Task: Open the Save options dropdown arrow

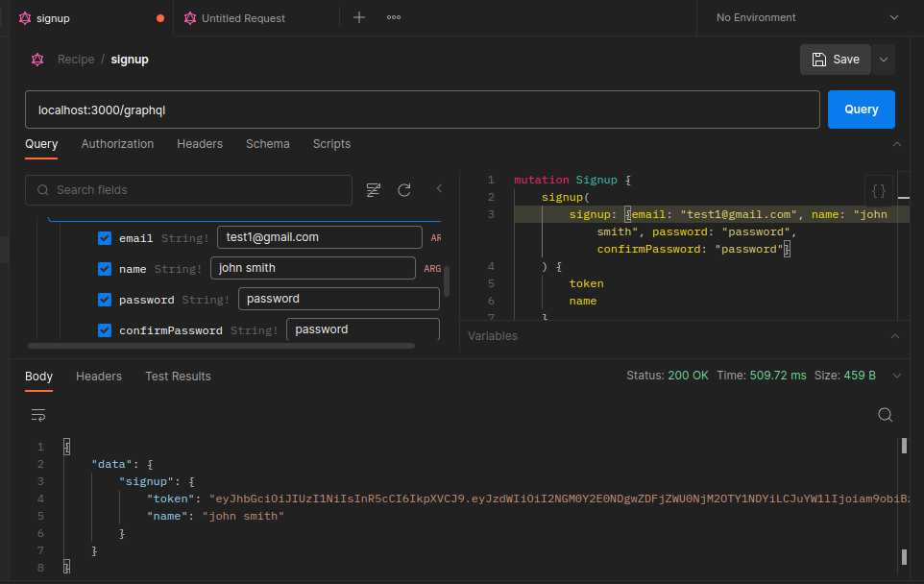Action: pos(884,60)
